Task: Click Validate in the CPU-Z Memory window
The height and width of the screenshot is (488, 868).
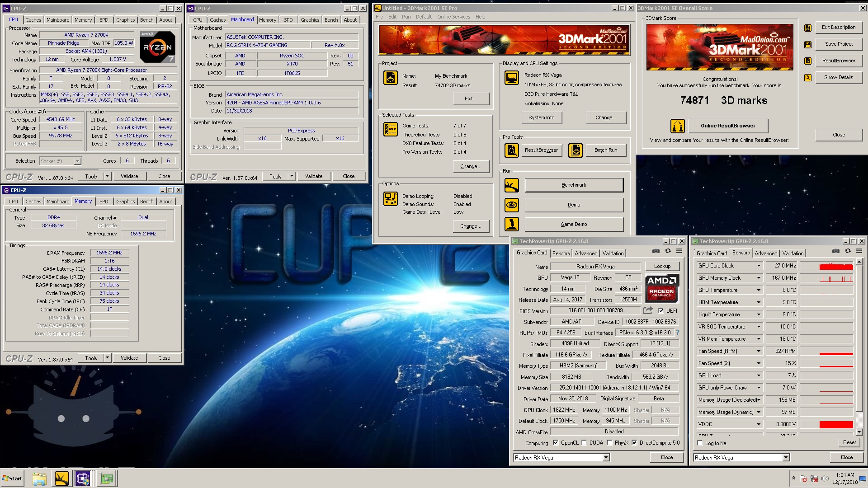Action: [x=129, y=358]
